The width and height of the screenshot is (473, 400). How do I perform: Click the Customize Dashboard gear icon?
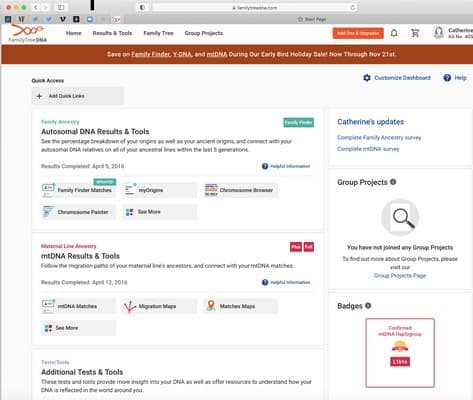point(367,78)
